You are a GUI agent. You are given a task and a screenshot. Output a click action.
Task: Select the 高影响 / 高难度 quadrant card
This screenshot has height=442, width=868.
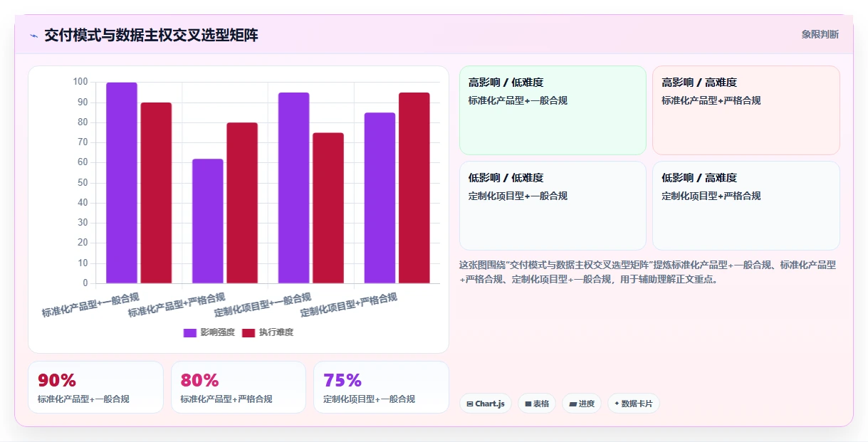(746, 110)
